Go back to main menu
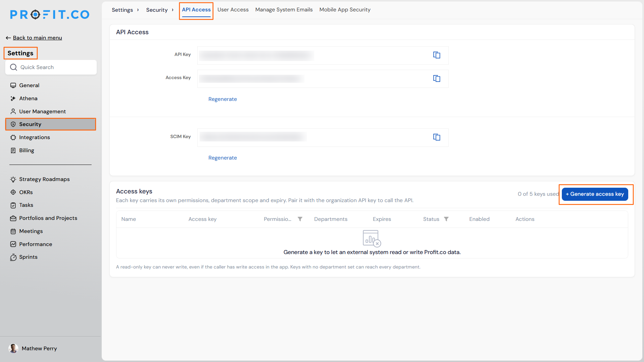Viewport: 644px width, 362px height. pos(37,38)
